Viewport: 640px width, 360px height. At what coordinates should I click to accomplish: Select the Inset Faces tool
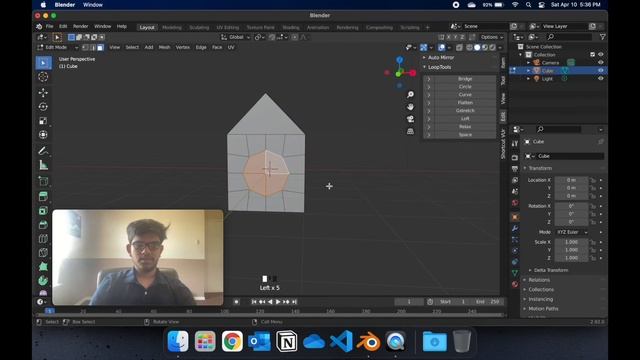tap(43, 211)
